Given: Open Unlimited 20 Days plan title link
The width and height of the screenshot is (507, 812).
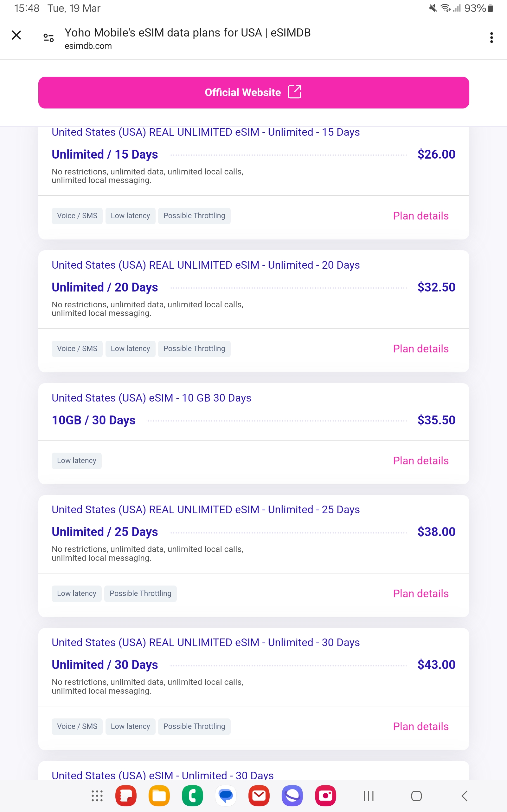Looking at the screenshot, I should point(205,265).
